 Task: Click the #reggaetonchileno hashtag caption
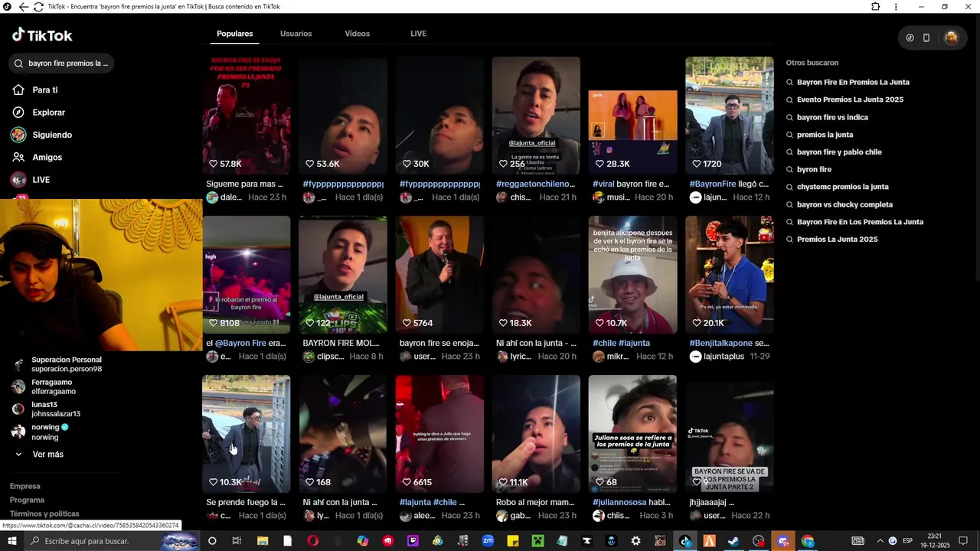click(x=535, y=184)
